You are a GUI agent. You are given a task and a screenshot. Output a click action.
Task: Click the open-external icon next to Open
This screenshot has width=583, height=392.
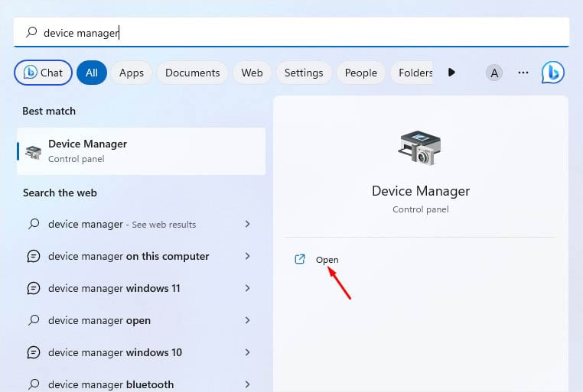300,259
